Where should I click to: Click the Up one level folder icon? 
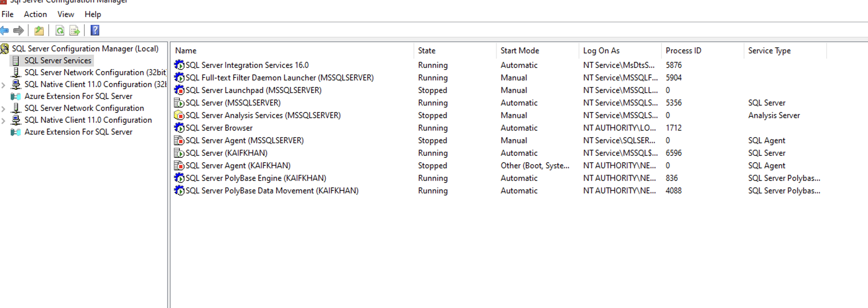click(39, 31)
